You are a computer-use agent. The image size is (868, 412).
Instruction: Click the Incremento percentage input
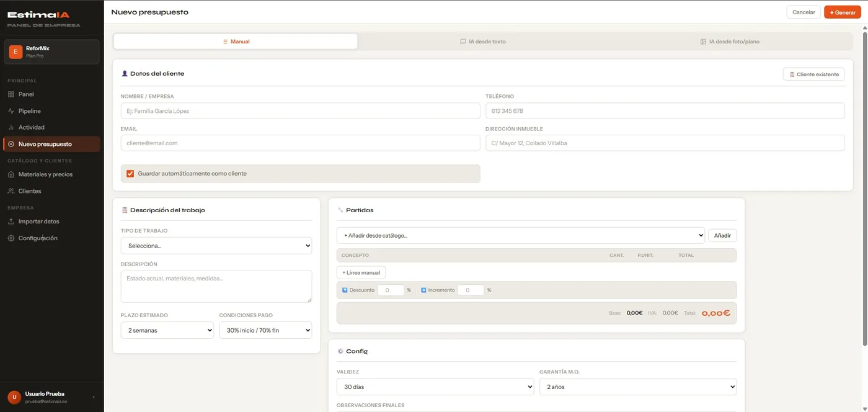[471, 290]
